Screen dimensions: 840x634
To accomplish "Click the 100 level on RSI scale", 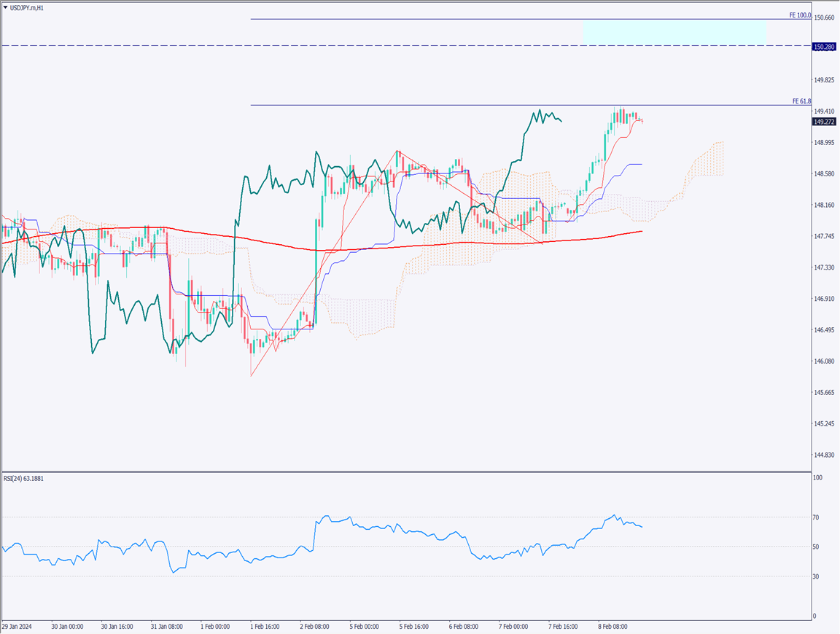I will [x=819, y=478].
